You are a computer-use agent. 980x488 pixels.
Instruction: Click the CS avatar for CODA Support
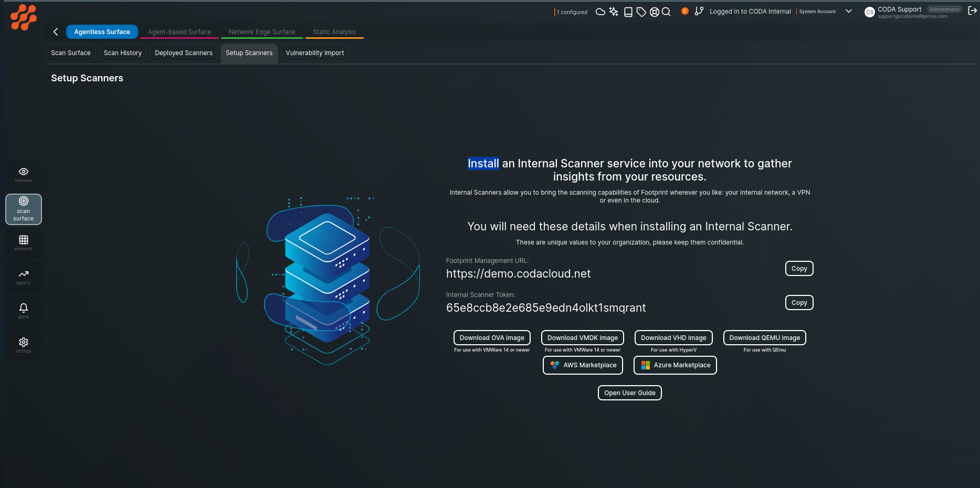[869, 12]
